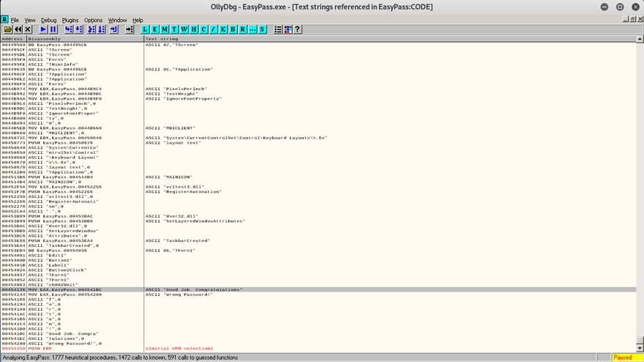The height and width of the screenshot is (362, 644).
Task: Show Breakpoints with B button
Action: click(233, 29)
